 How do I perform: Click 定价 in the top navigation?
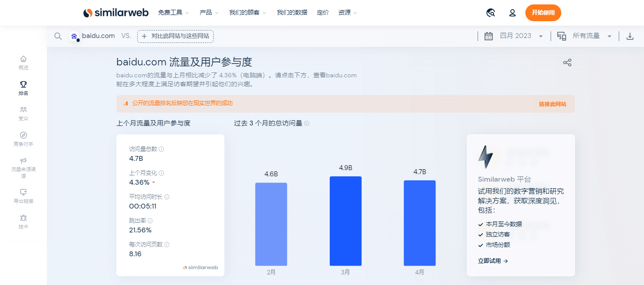323,13
